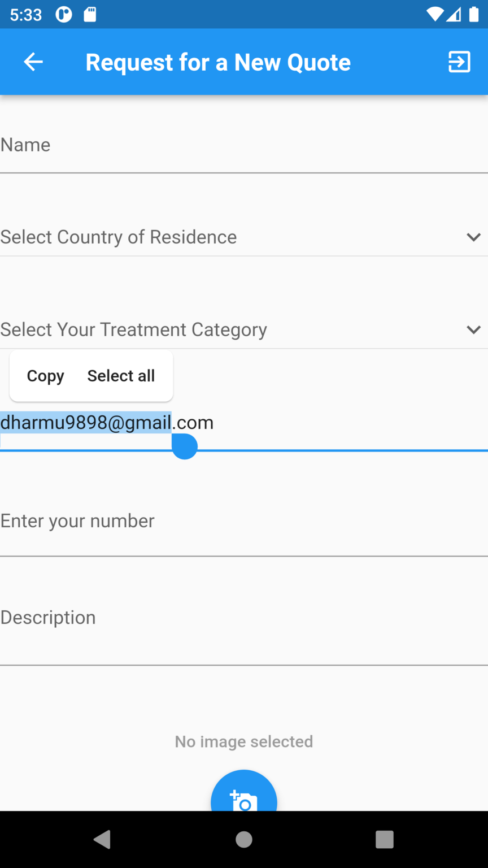Image resolution: width=488 pixels, height=868 pixels.
Task: Focus the Name input field
Action: pos(244,145)
